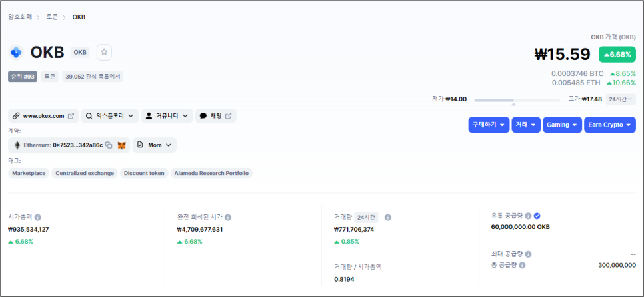The width and height of the screenshot is (644, 297).
Task: Click the 순위 #93 badge
Action: [23, 77]
